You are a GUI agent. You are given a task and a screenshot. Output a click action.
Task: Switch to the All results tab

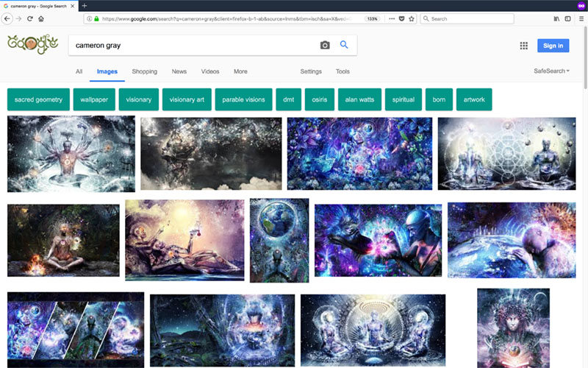(79, 71)
